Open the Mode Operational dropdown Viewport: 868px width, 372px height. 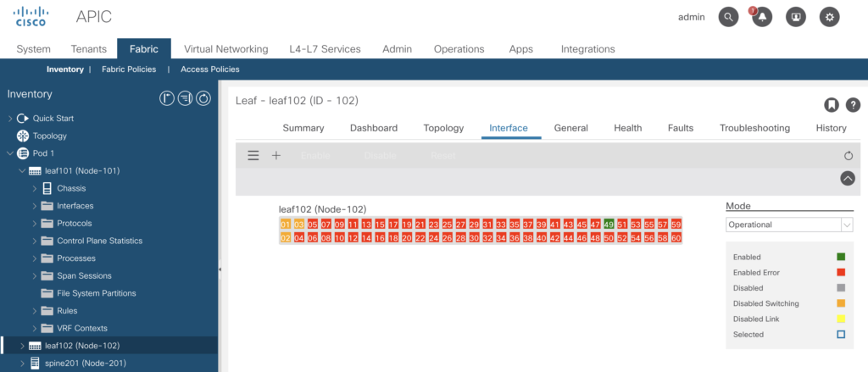point(789,225)
